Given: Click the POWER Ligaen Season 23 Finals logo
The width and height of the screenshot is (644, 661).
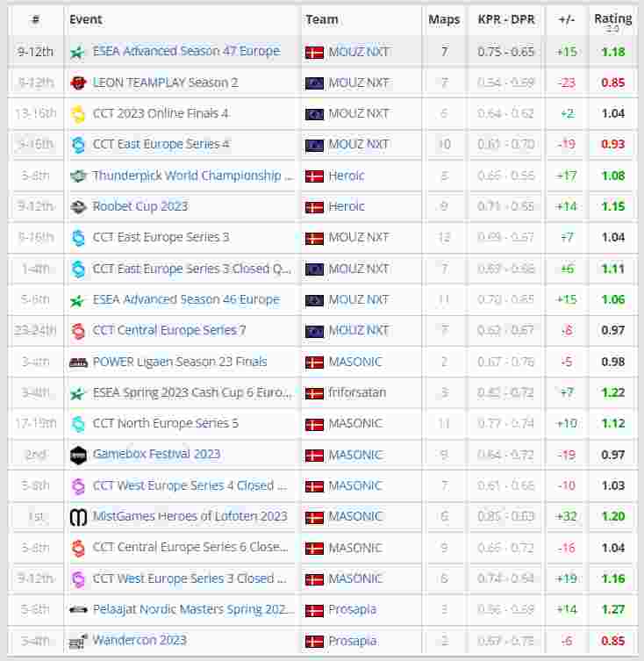Looking at the screenshot, I should point(78,362).
